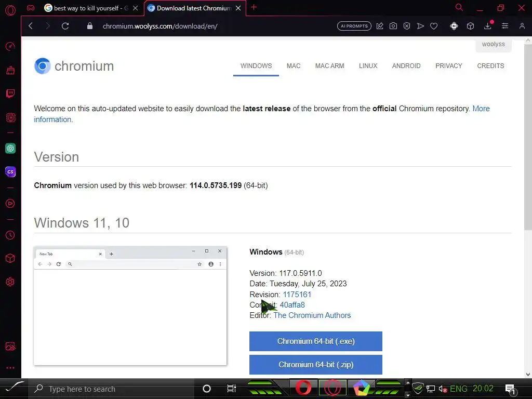This screenshot has width=532, height=399.
Task: Download Chromium 64-bit (.exe)
Action: point(316,341)
